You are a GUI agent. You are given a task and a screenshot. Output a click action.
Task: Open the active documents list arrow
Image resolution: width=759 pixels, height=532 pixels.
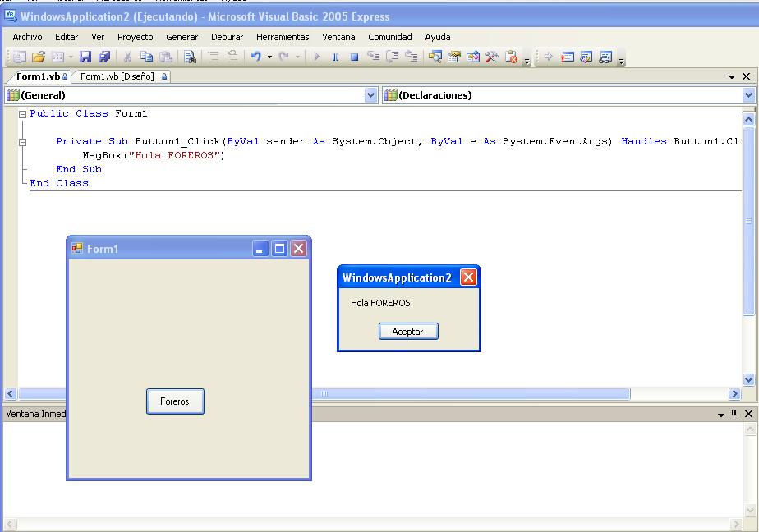pos(731,76)
